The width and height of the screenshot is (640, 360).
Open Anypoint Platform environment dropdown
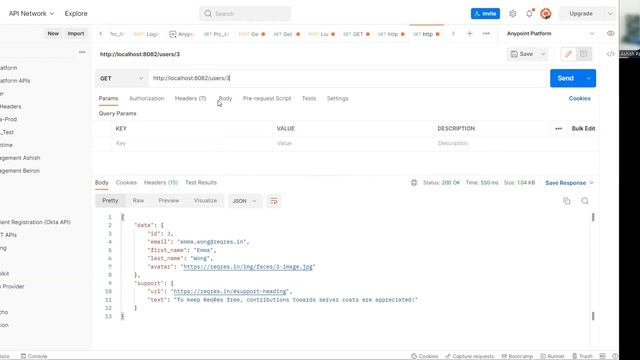tap(550, 33)
